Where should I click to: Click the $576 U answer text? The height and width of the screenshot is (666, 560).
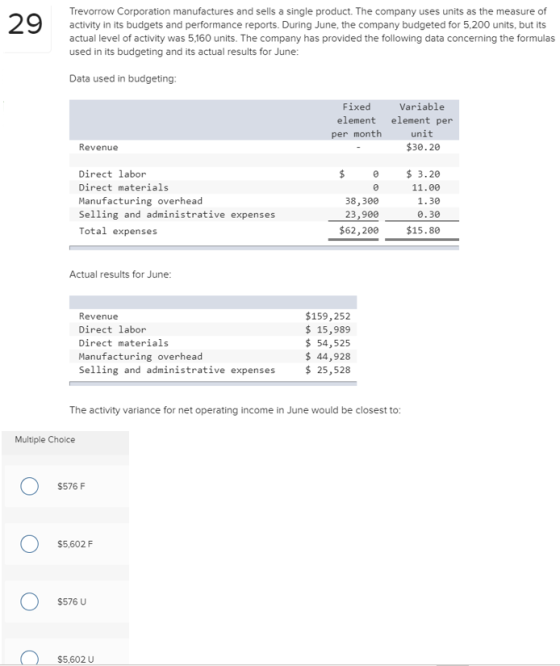tap(72, 601)
